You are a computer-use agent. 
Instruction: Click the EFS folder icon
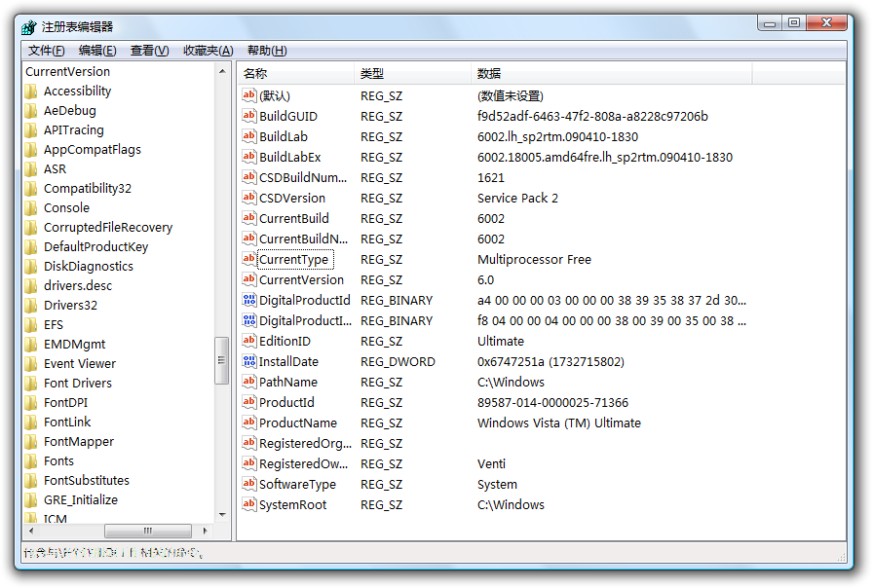(31, 325)
